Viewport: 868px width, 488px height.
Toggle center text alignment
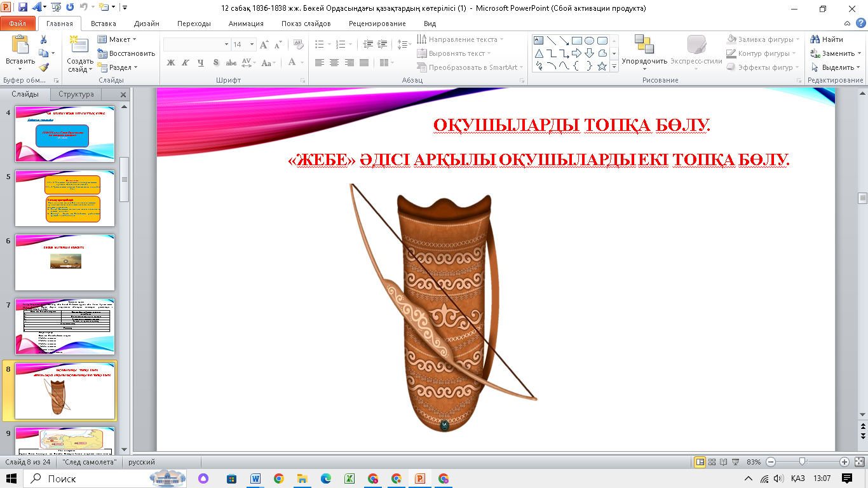coord(334,63)
